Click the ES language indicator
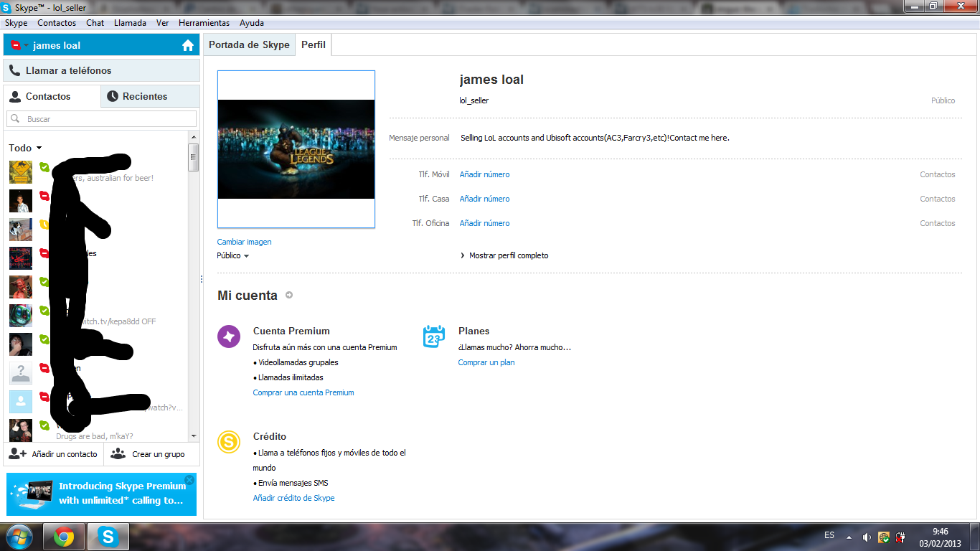This screenshot has height=551, width=980. (x=829, y=536)
